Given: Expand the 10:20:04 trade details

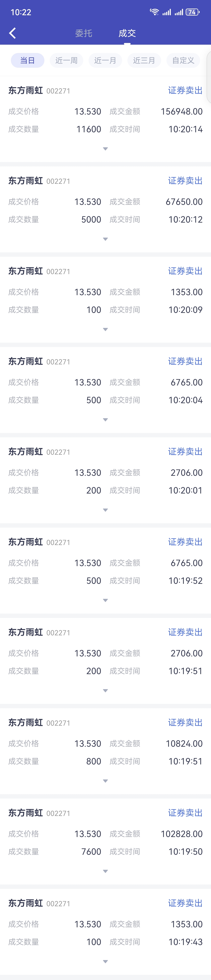Looking at the screenshot, I should tap(105, 420).
